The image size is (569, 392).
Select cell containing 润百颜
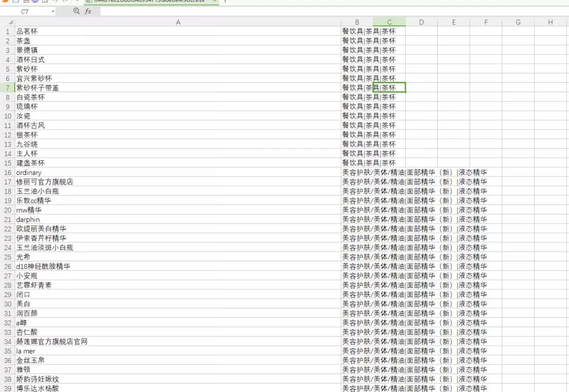coord(178,313)
